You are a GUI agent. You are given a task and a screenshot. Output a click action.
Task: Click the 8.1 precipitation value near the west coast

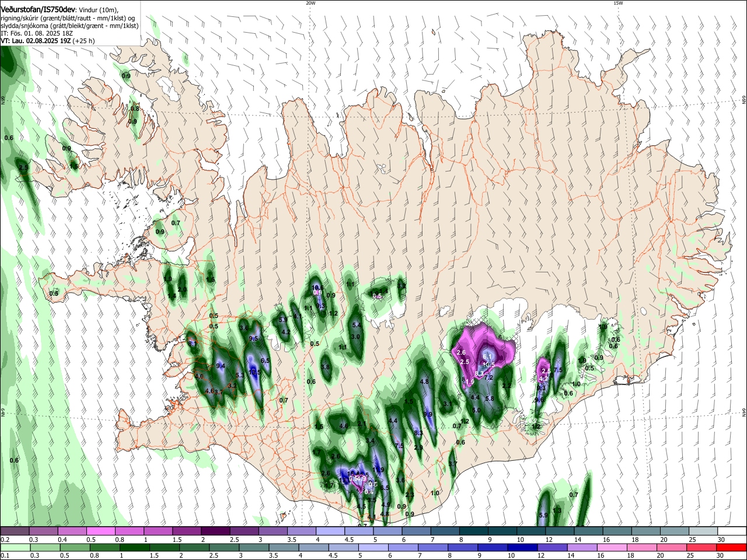click(193, 344)
